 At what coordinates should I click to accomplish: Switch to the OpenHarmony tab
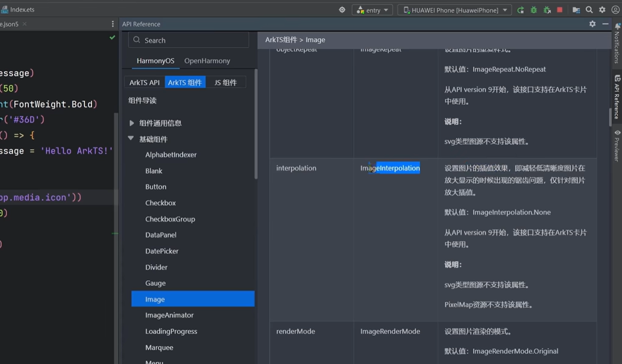pos(207,61)
